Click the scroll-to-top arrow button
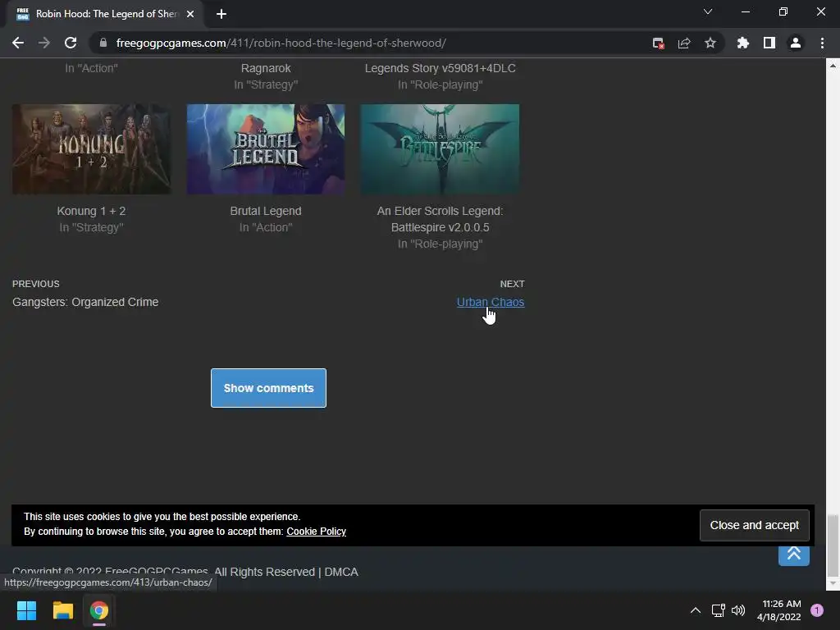Screen dimensions: 840x630 (x=794, y=555)
